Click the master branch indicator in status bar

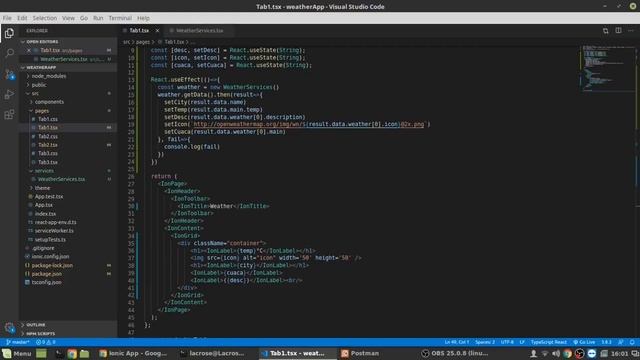(x=18, y=342)
